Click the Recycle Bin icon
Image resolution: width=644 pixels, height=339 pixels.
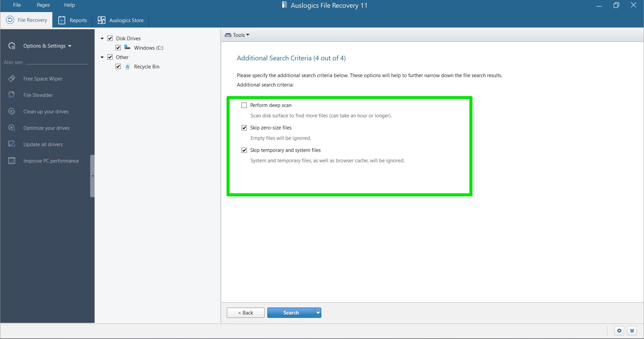pyautogui.click(x=127, y=66)
